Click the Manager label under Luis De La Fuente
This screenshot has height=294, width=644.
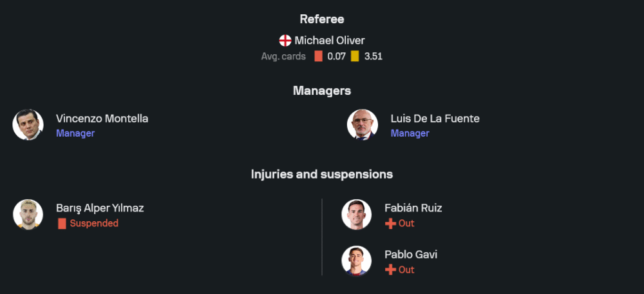click(410, 133)
